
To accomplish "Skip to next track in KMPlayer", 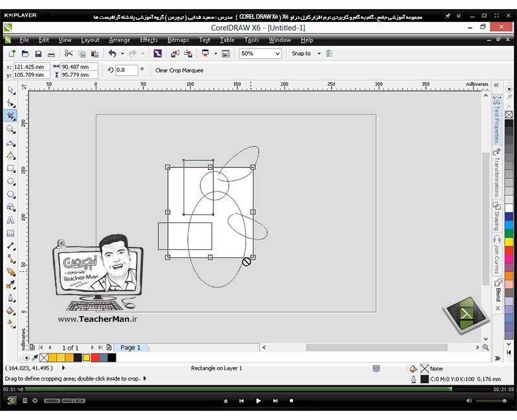I will point(275,401).
